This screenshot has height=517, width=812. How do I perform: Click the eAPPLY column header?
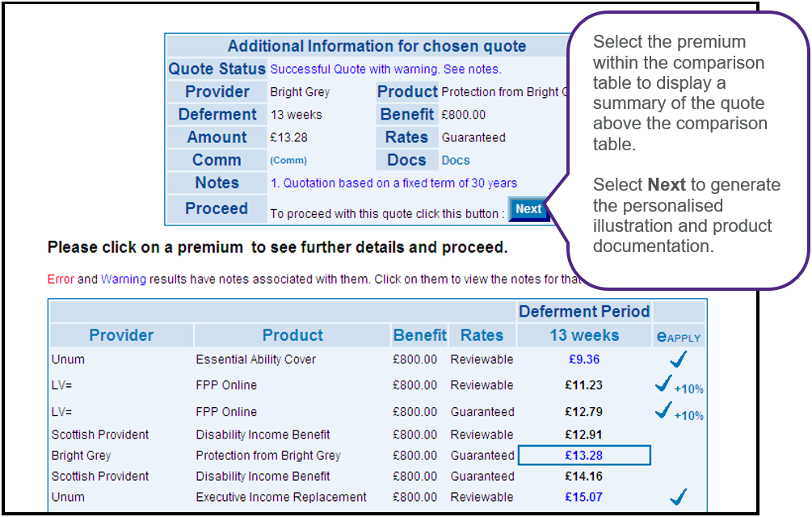(679, 336)
